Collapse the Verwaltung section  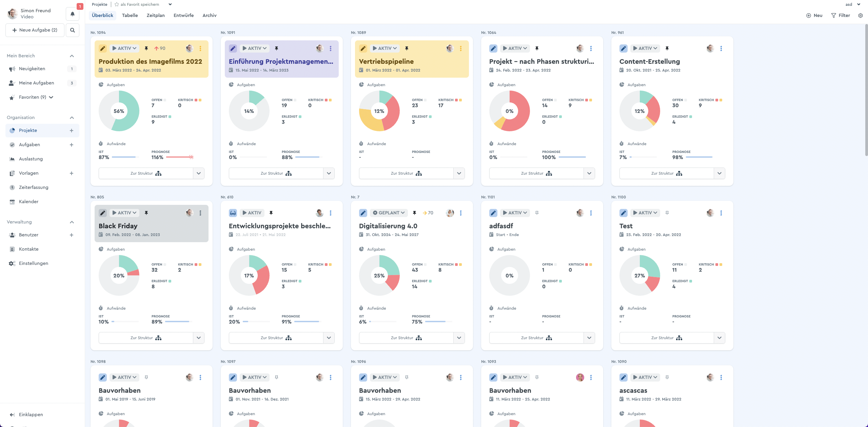72,222
